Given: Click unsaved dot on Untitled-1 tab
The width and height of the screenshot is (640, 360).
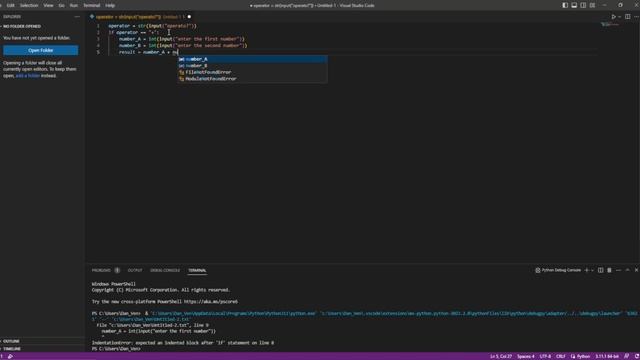Looking at the screenshot, I should (189, 17).
